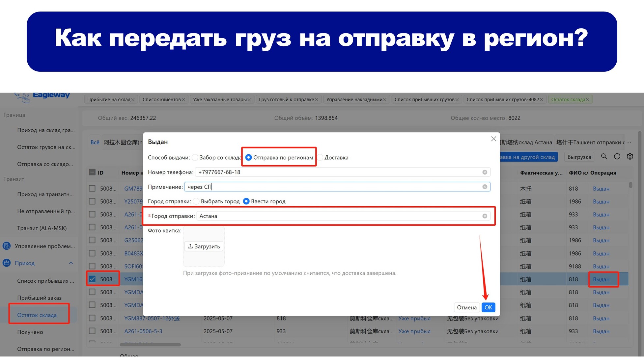The width and height of the screenshot is (644, 362).
Task: Clear the phone number field with x icon
Action: (485, 172)
